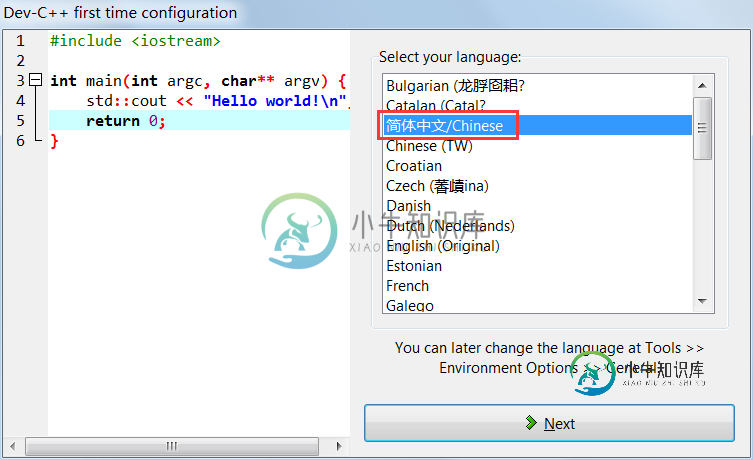This screenshot has height=460, width=753.
Task: Select English (Original) language entry
Action: point(537,246)
